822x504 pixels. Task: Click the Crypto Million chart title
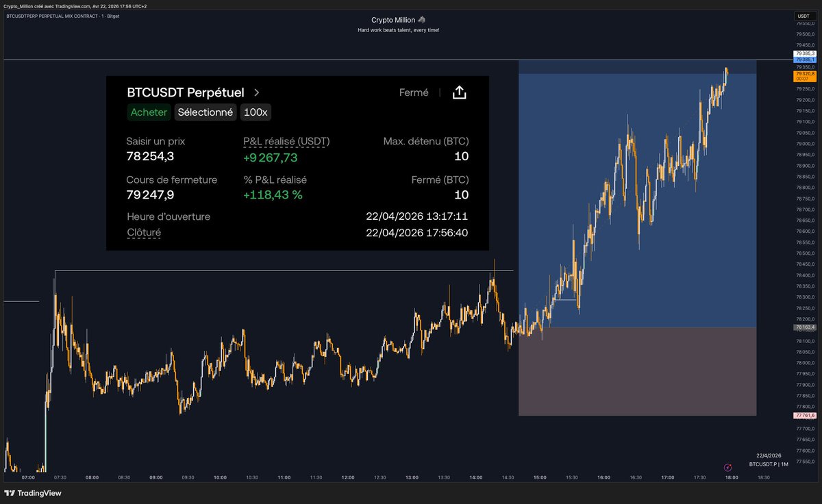398,20
